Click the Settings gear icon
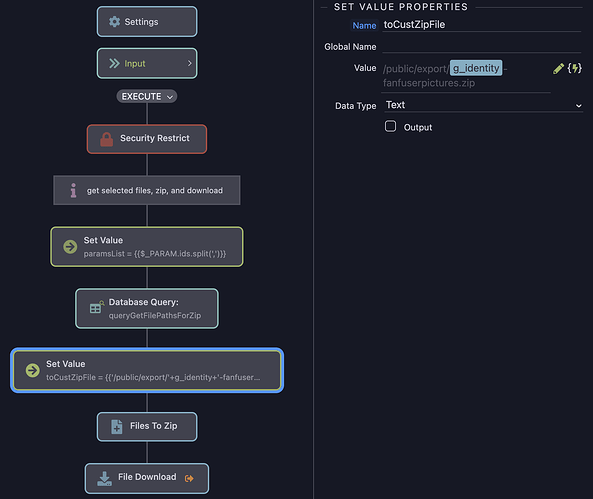The height and width of the screenshot is (499, 593). pyautogui.click(x=114, y=22)
